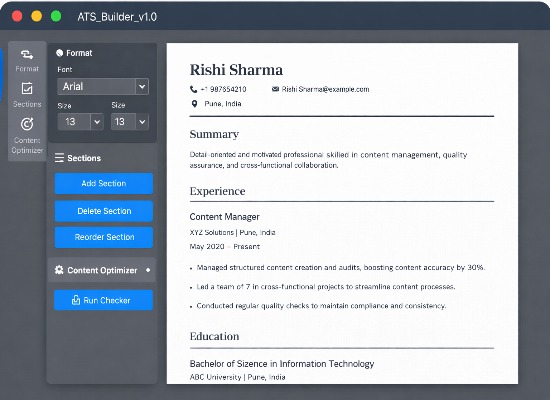The height and width of the screenshot is (400, 550).
Task: Open the Arial font dropdown
Action: pyautogui.click(x=103, y=86)
